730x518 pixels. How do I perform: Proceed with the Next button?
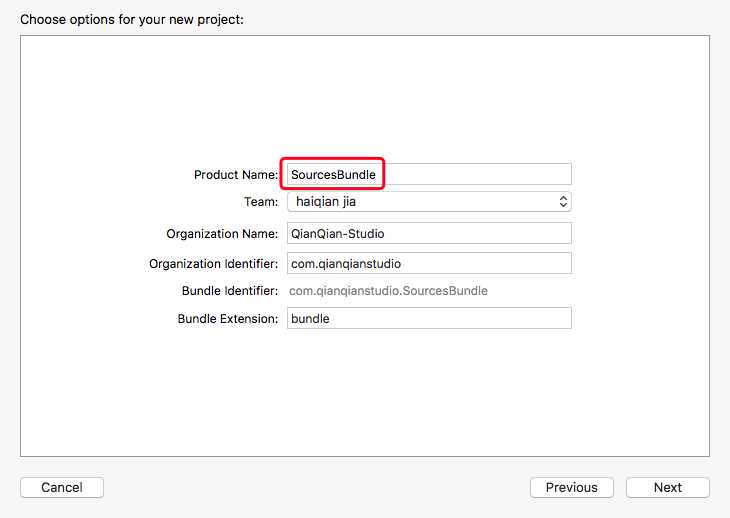668,487
